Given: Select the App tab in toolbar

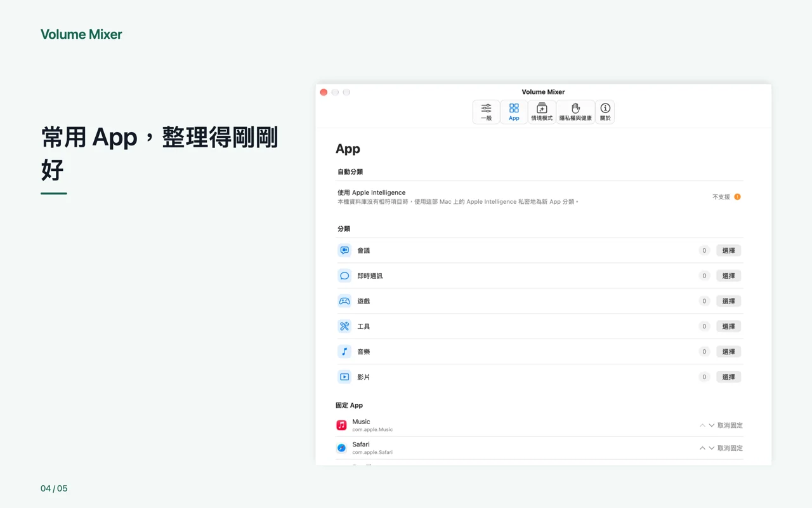Looking at the screenshot, I should pos(514,112).
